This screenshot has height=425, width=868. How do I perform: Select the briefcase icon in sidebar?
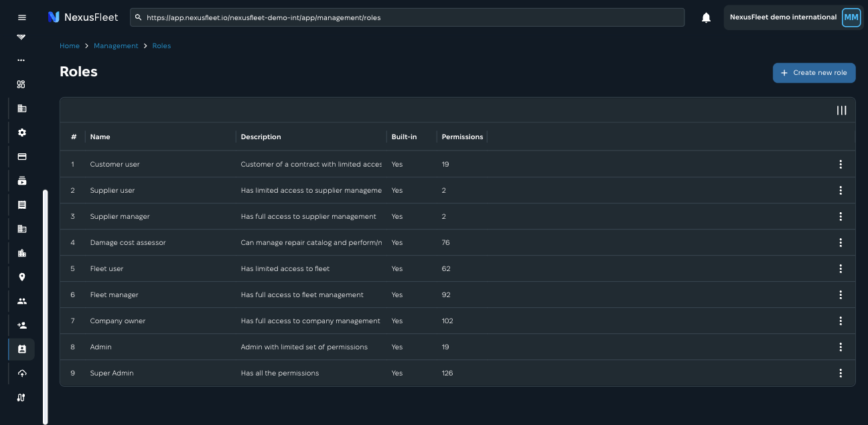coord(21,253)
